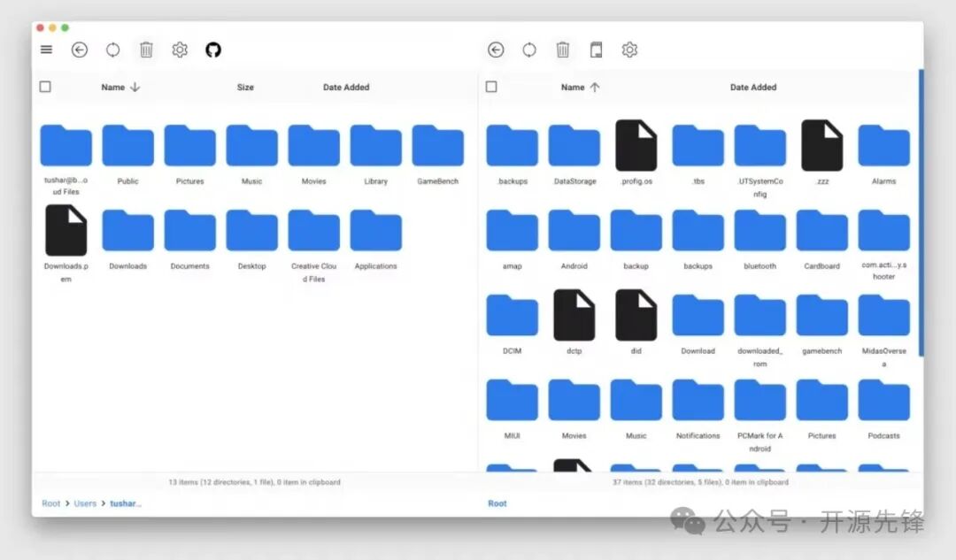Click the delete icon in the right toolbar

[x=563, y=50]
